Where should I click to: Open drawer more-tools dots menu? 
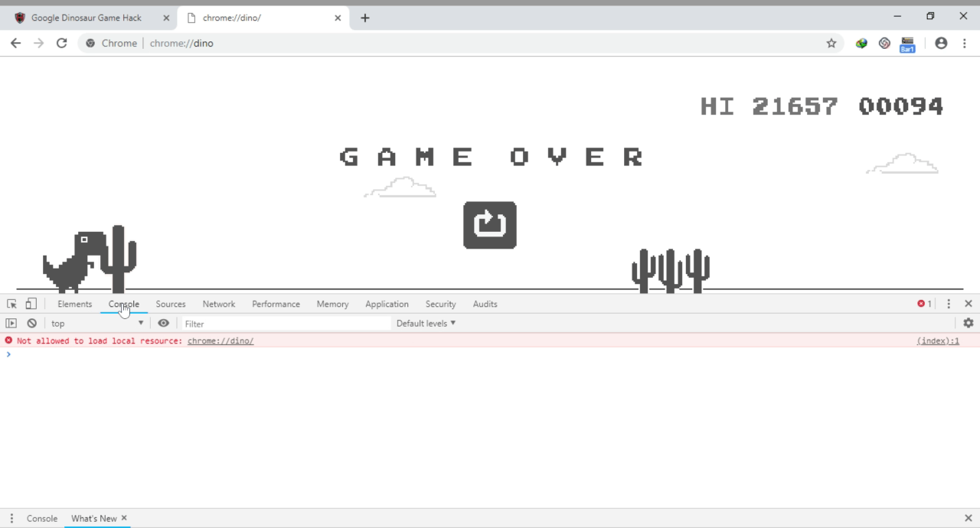pos(11,518)
